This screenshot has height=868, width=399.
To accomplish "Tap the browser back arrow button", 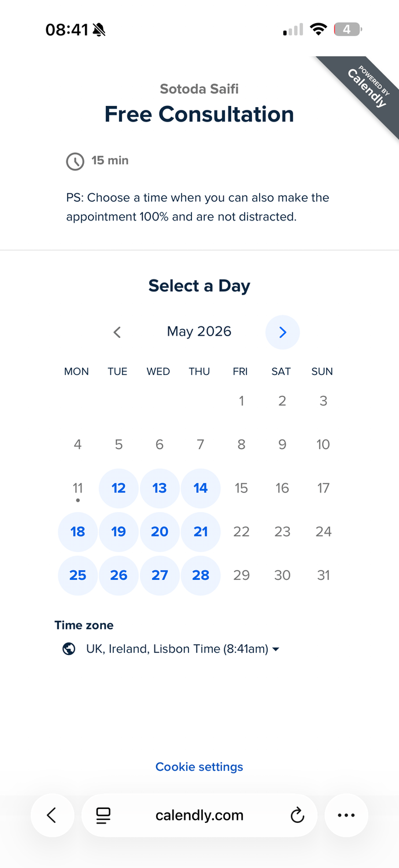I will click(52, 815).
